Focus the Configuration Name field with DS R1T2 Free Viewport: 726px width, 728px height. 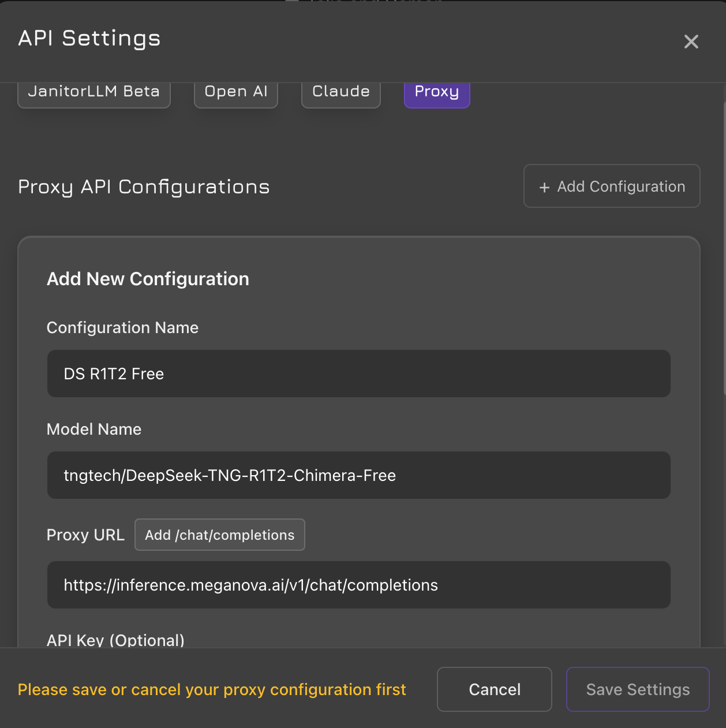(358, 374)
